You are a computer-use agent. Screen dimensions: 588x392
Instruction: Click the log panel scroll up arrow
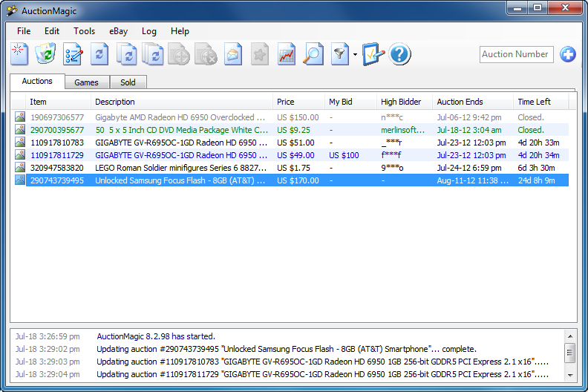[x=570, y=336]
